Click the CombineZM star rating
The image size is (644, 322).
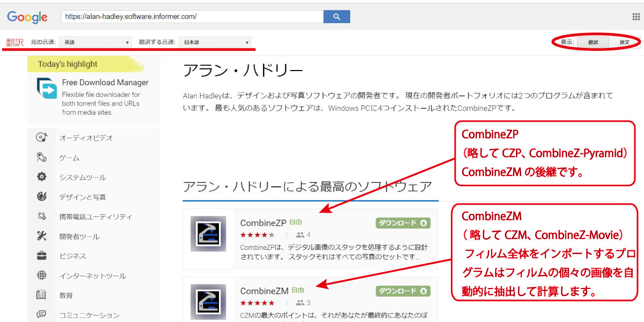[x=257, y=303]
